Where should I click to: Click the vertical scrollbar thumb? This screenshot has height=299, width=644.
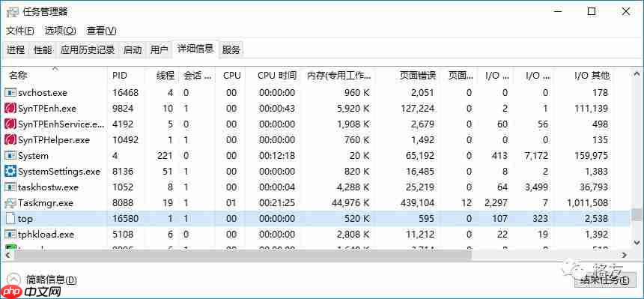[x=637, y=214]
